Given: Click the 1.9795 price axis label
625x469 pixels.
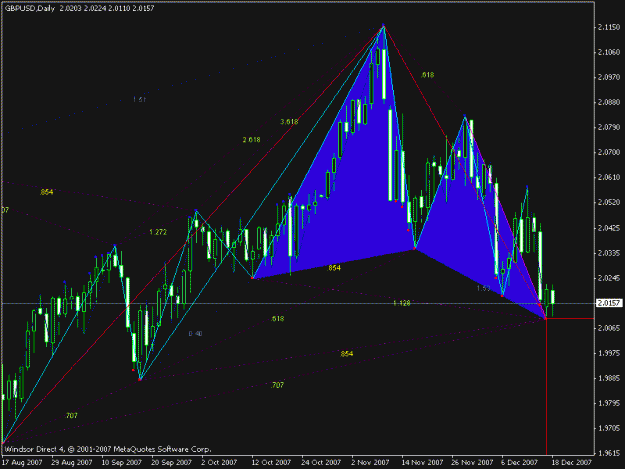Looking at the screenshot, I should (x=609, y=403).
